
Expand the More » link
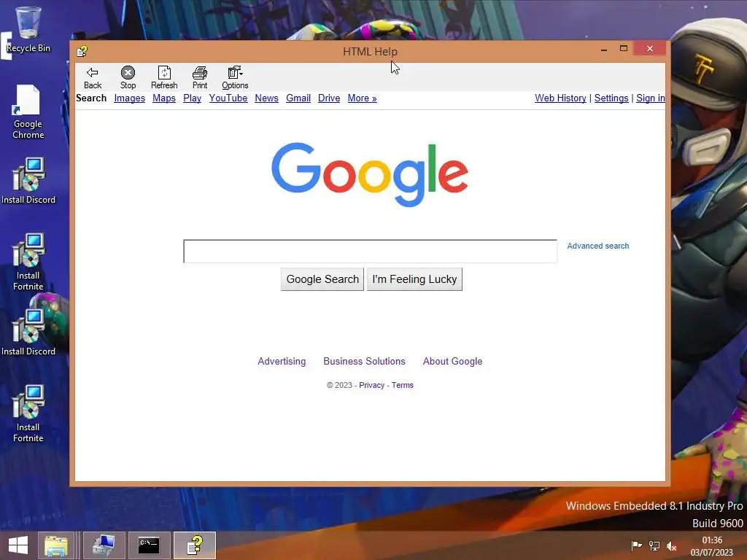(362, 98)
